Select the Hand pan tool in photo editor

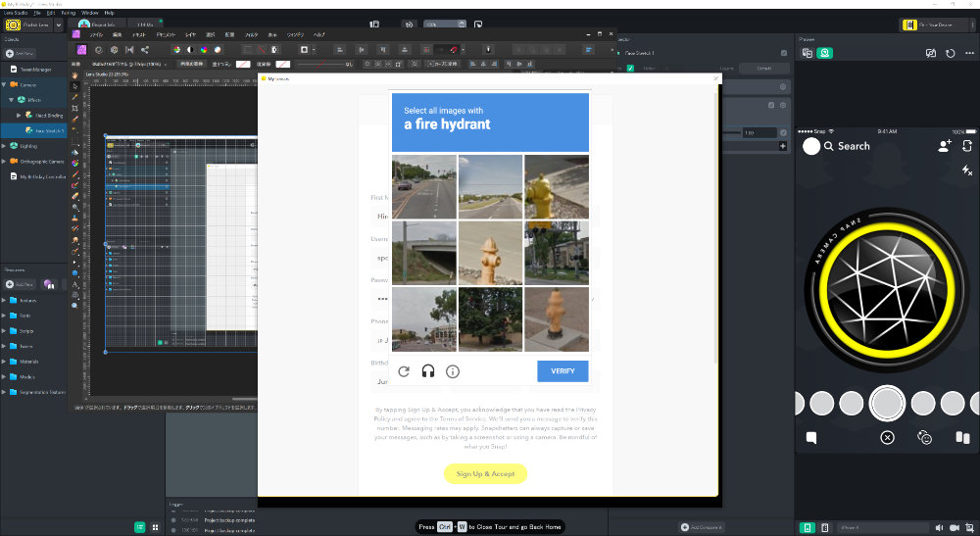pos(75,75)
